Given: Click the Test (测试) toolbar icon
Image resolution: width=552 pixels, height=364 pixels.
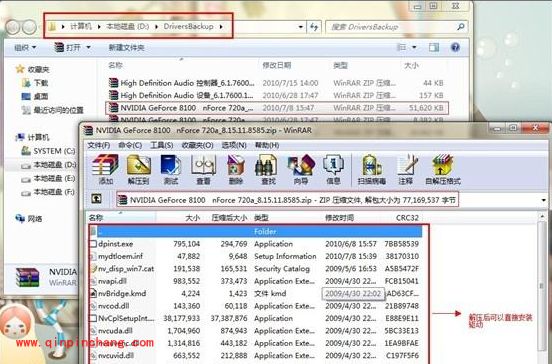Looking at the screenshot, I should click(x=171, y=170).
